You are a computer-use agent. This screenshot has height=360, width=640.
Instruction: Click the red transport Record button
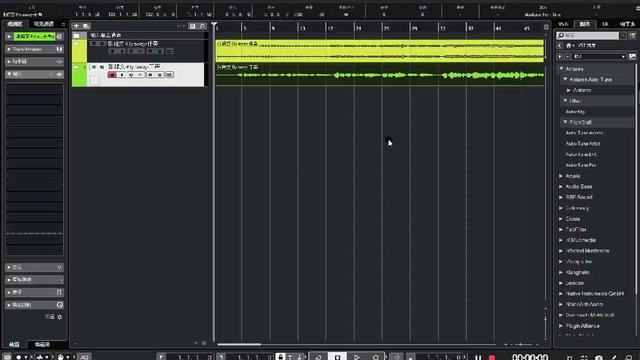pos(492,357)
